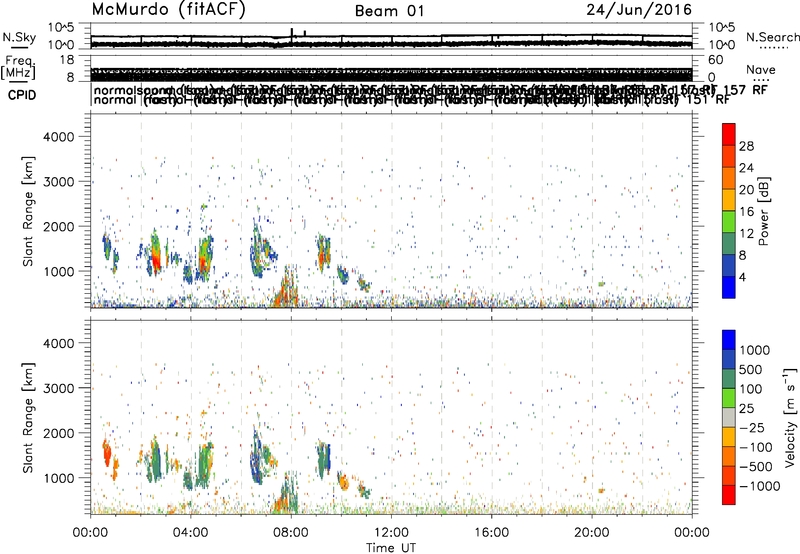Click the 3000 label on velocity panel axis
Screen dimensions: 800x554
tap(59, 388)
